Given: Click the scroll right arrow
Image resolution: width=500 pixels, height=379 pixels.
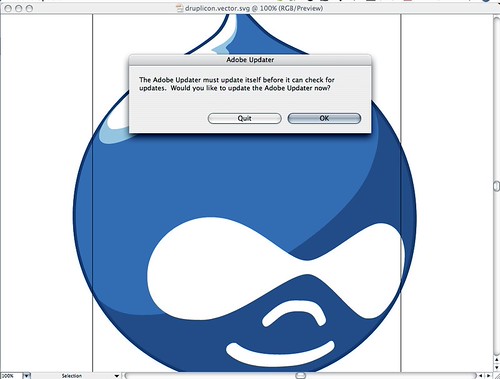Looking at the screenshot, I should [x=488, y=376].
